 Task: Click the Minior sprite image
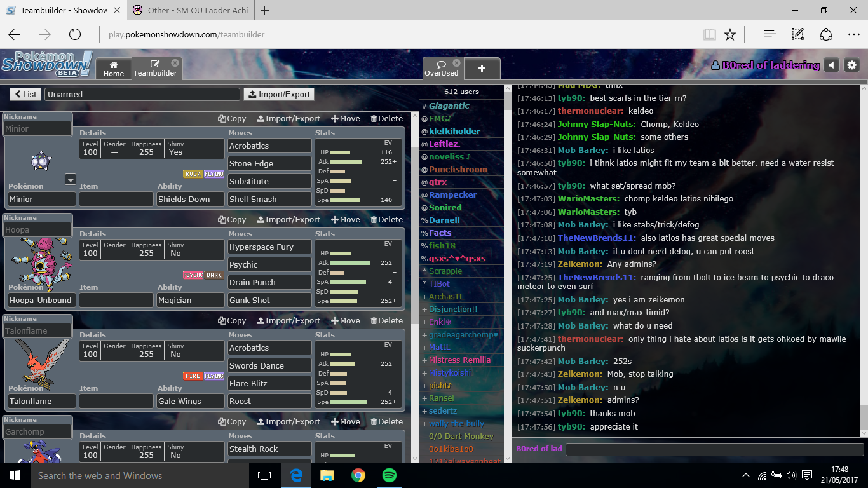pos(41,160)
